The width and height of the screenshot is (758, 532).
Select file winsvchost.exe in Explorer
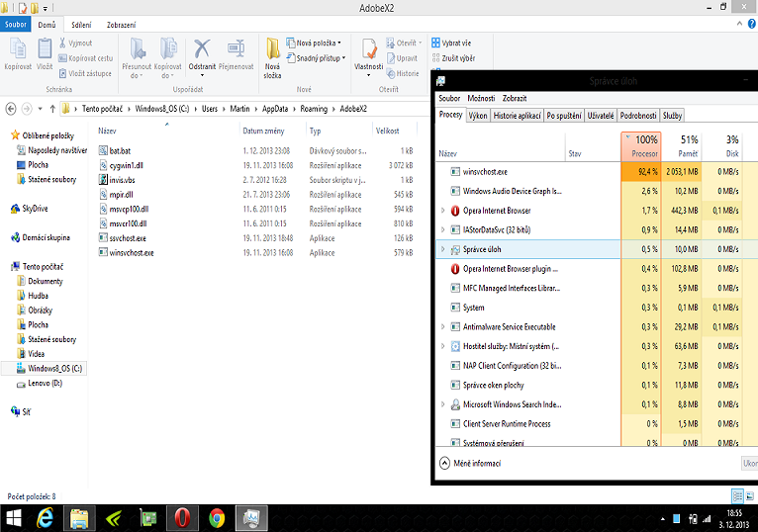pyautogui.click(x=132, y=253)
